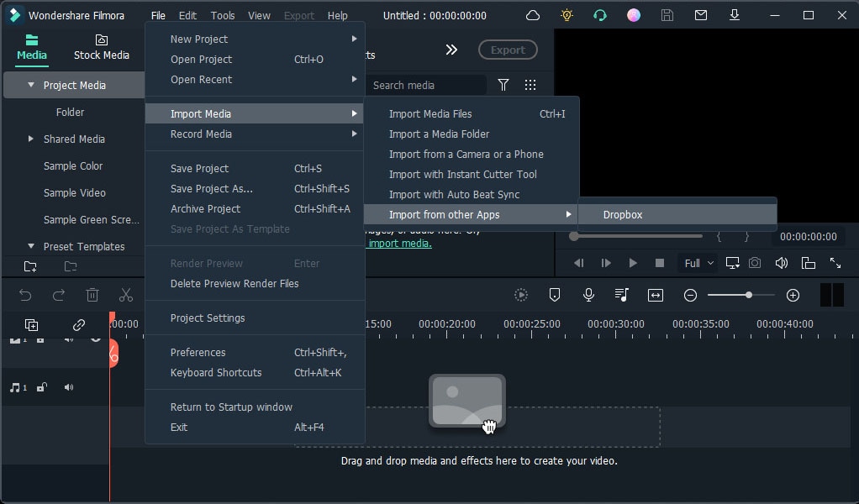Expand New Project submenu
Viewport: 859px width, 504px height.
click(x=255, y=39)
